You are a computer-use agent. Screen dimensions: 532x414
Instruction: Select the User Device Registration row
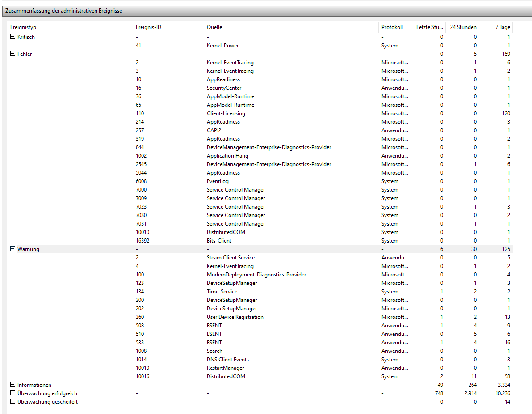click(x=260, y=317)
